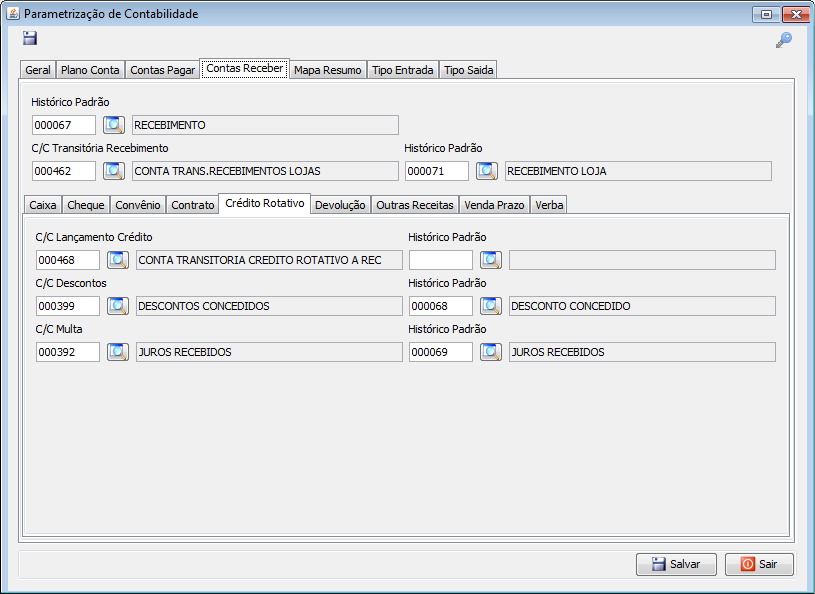Click the code field containing 000071
The image size is (815, 594).
click(x=437, y=171)
